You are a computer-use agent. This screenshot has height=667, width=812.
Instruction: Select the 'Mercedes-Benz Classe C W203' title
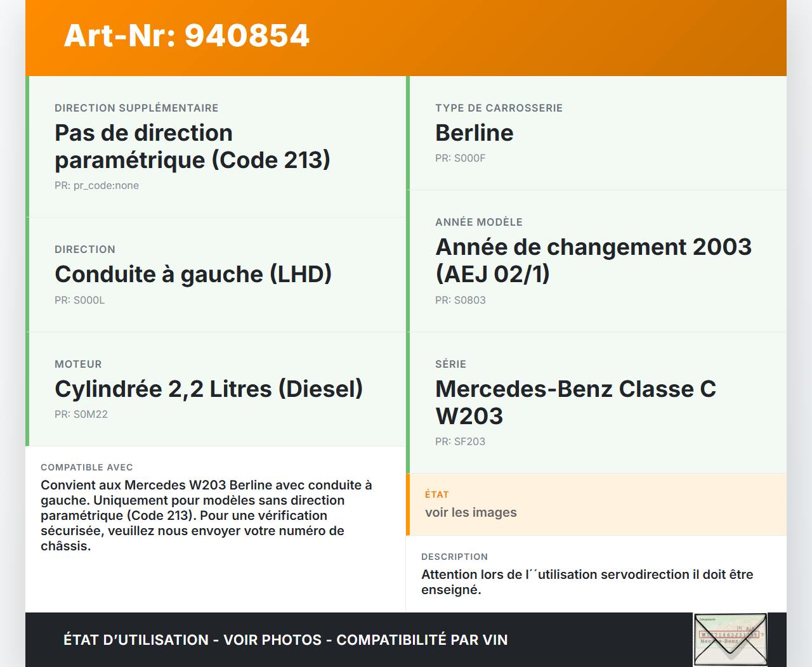(575, 403)
